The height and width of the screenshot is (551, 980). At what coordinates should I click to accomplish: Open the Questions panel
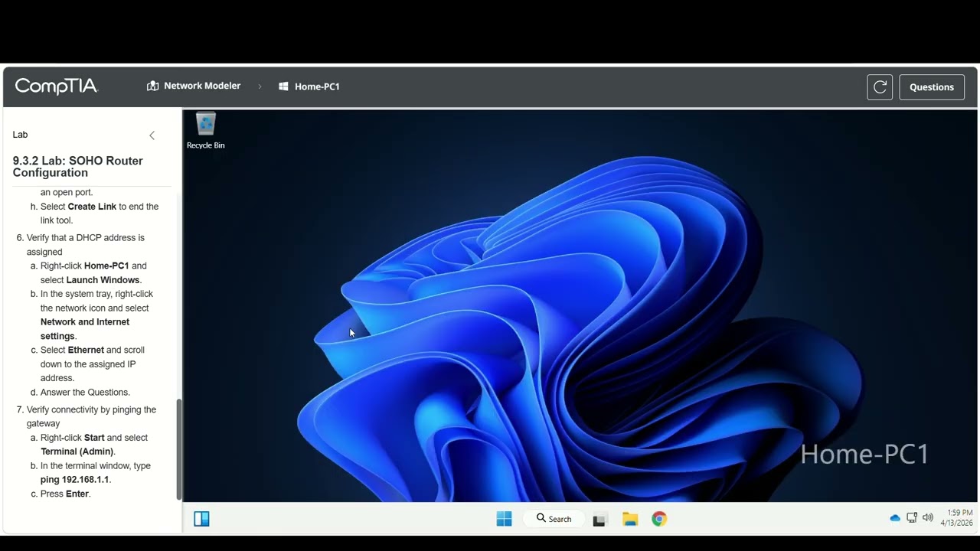click(932, 87)
